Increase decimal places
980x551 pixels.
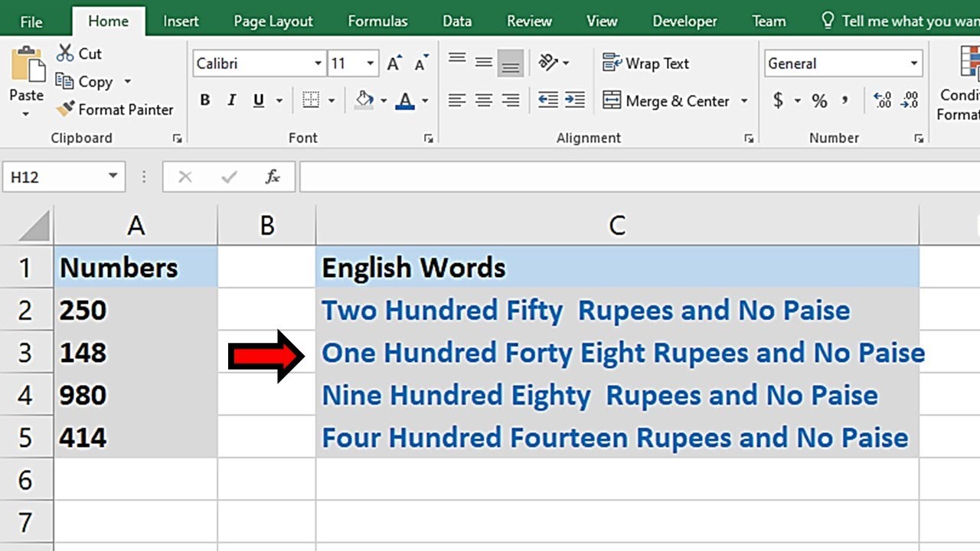click(882, 100)
